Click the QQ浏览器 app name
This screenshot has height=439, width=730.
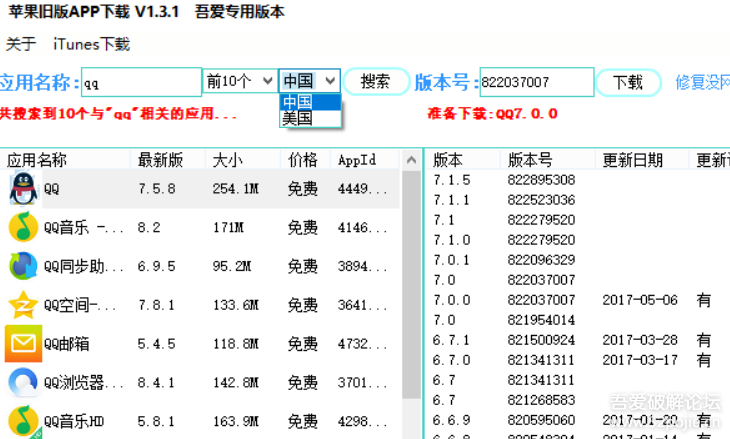point(84,383)
